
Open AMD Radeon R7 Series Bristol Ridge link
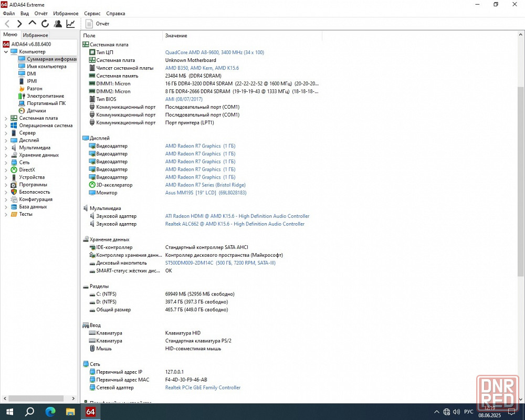(x=205, y=185)
